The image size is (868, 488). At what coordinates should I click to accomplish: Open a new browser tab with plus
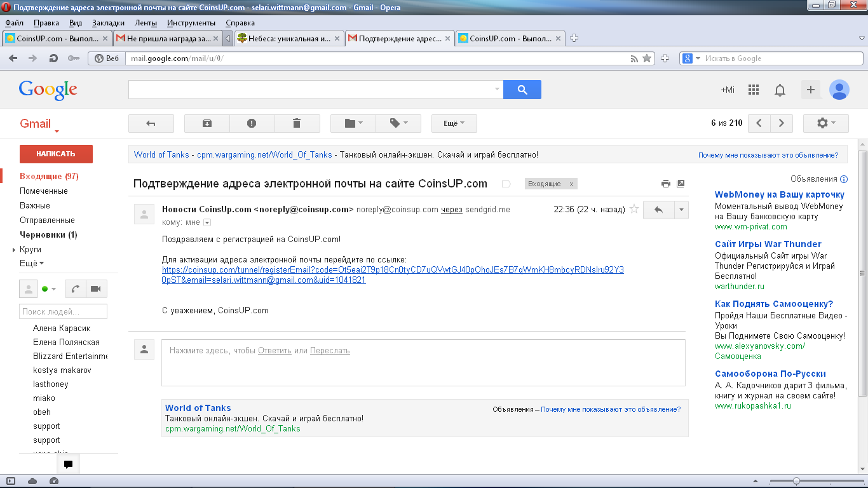click(574, 38)
